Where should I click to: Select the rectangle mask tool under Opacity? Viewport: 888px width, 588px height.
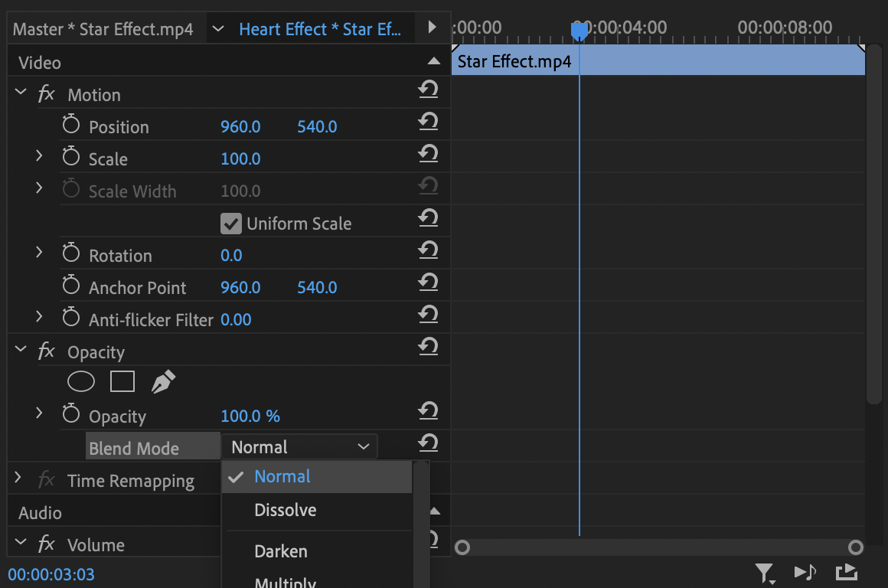tap(122, 381)
